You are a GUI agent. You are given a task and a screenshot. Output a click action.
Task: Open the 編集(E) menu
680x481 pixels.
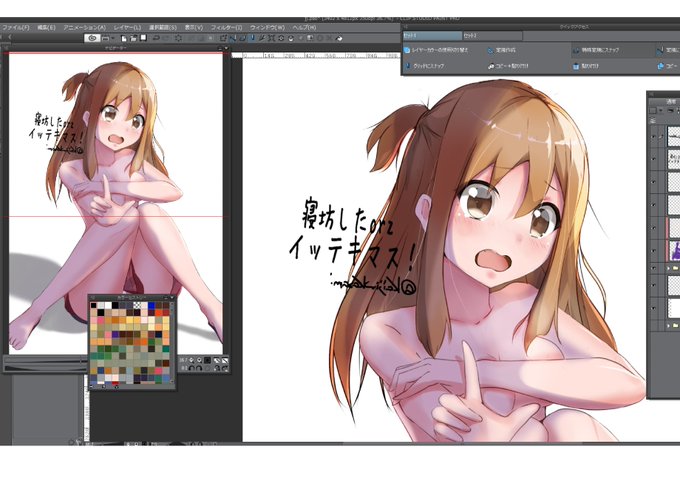(x=46, y=27)
